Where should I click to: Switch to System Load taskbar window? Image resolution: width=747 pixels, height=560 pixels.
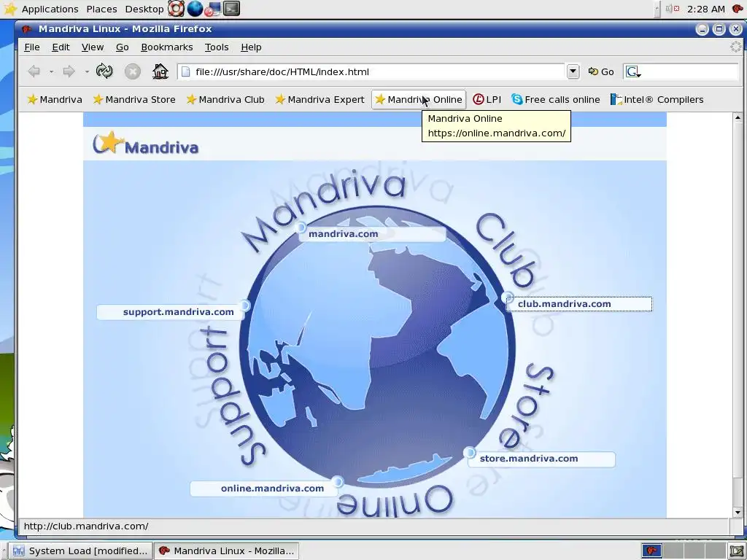[80, 551]
